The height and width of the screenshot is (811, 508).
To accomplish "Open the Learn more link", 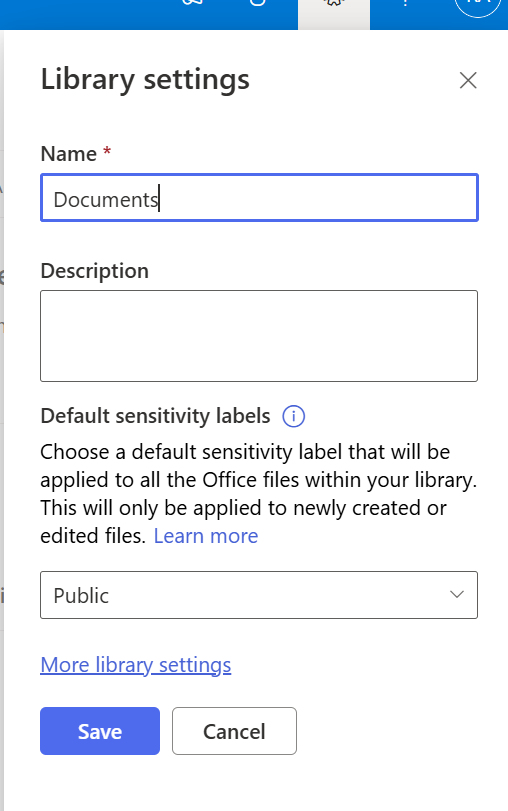I will pyautogui.click(x=206, y=536).
